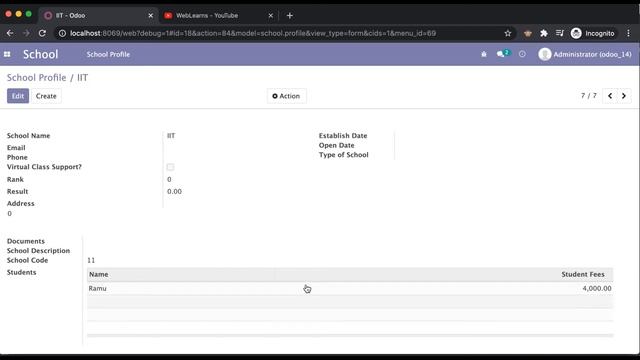Click the School Name value IIT
The height and width of the screenshot is (360, 640).
point(171,136)
